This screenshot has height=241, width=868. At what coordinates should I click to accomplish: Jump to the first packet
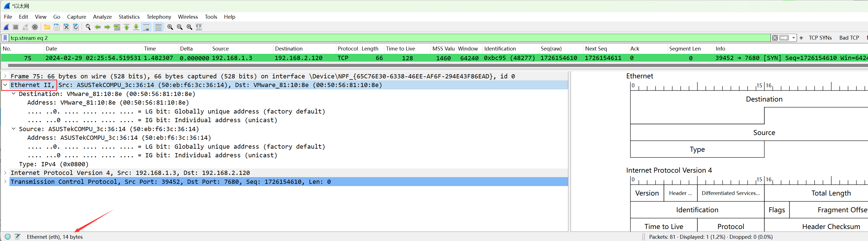[x=127, y=27]
